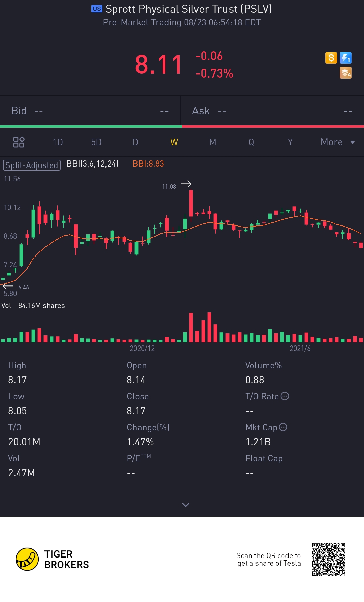Switch to the Y yearly chart
364x602 pixels.
[290, 142]
